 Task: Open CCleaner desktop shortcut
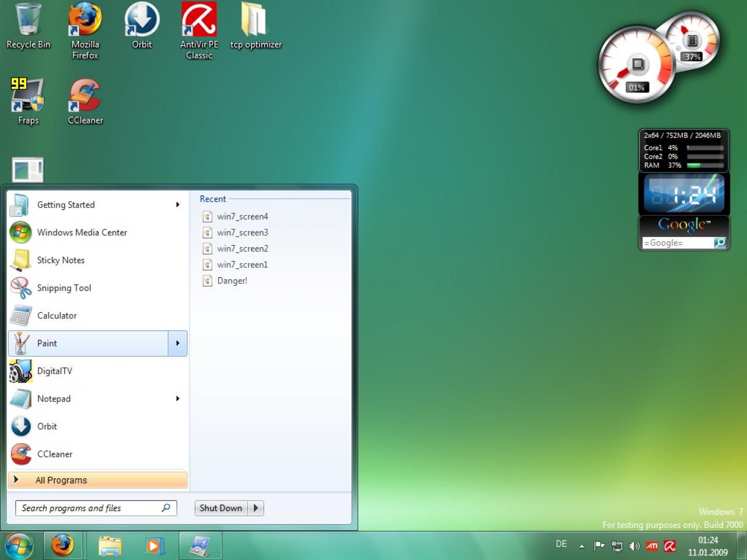click(85, 101)
